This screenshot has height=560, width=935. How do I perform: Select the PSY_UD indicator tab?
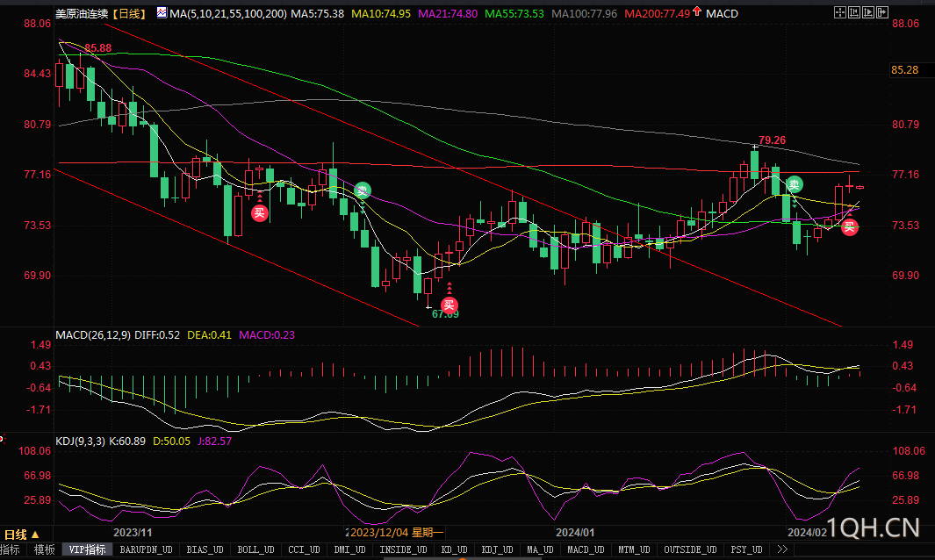click(x=746, y=549)
